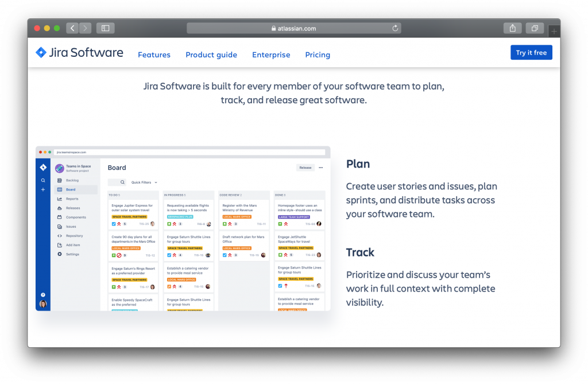Open the Pricing menu item

318,55
